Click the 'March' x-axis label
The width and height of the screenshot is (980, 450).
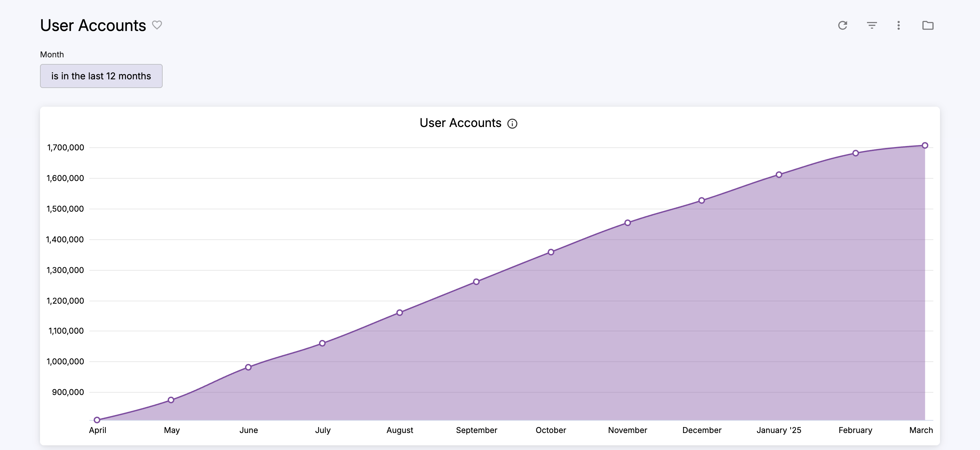point(921,430)
